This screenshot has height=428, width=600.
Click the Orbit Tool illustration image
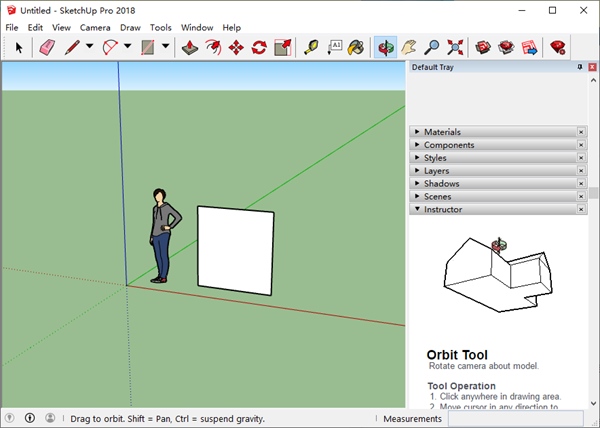[498, 274]
